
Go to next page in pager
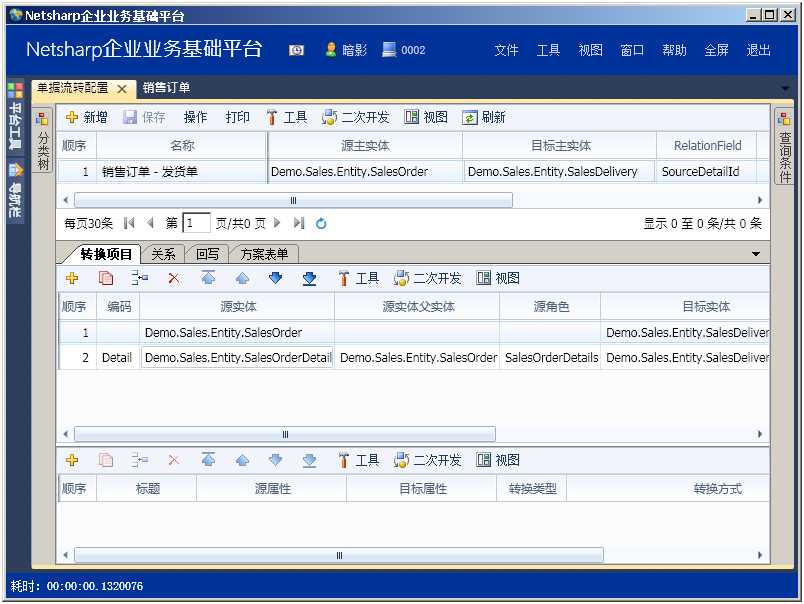click(x=277, y=223)
